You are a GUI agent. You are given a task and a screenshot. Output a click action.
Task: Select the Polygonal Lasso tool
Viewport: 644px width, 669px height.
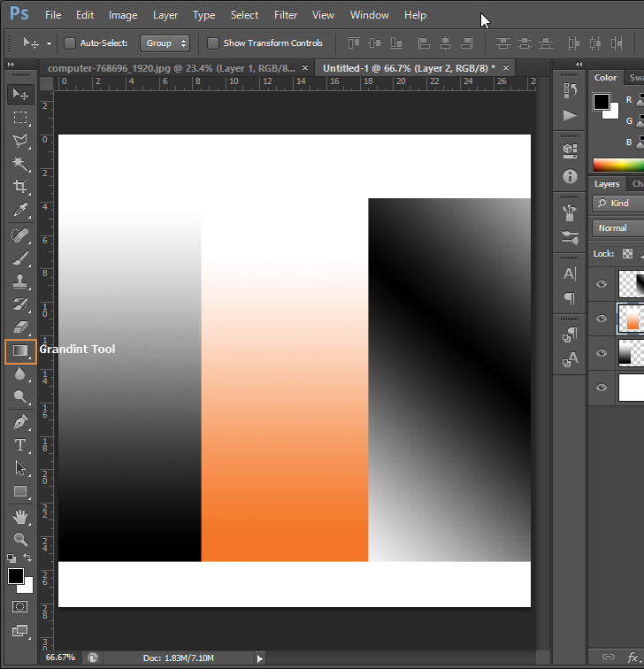tap(20, 141)
